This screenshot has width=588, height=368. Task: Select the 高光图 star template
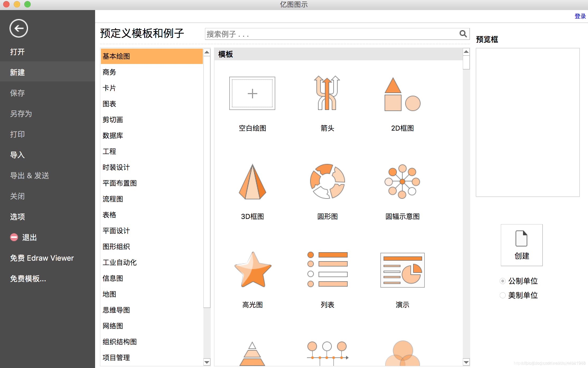(253, 270)
